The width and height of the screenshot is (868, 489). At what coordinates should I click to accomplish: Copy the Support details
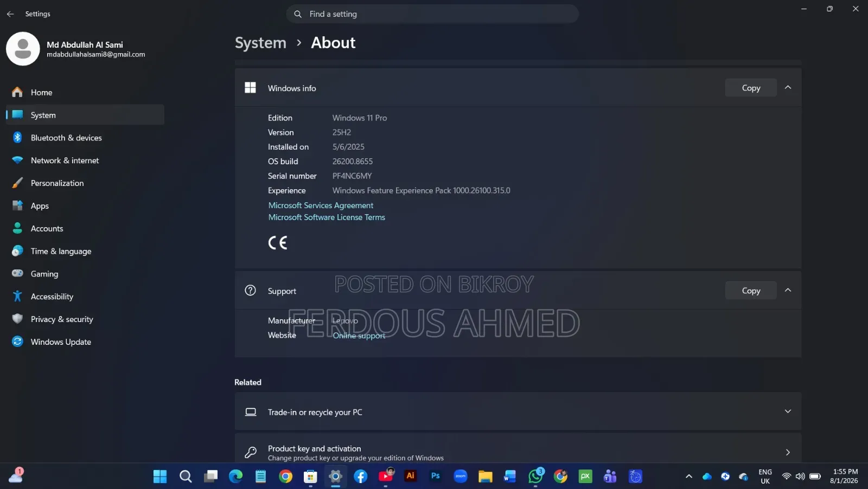pos(751,291)
